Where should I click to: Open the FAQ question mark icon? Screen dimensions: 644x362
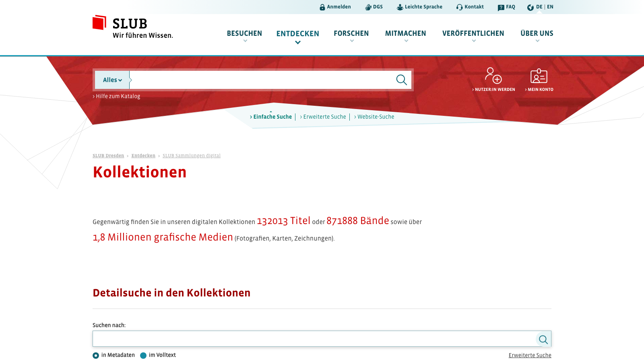coord(500,7)
